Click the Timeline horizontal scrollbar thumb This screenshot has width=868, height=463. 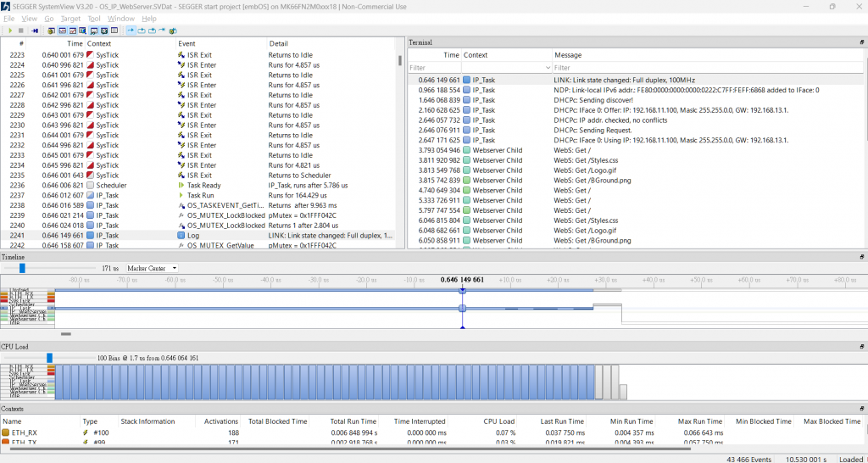click(x=66, y=334)
